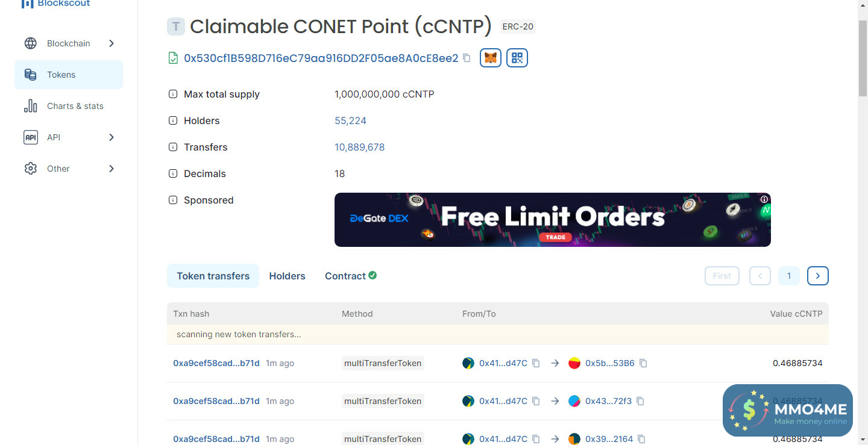
Task: Click the Charts & stats bar icon
Action: click(x=30, y=106)
